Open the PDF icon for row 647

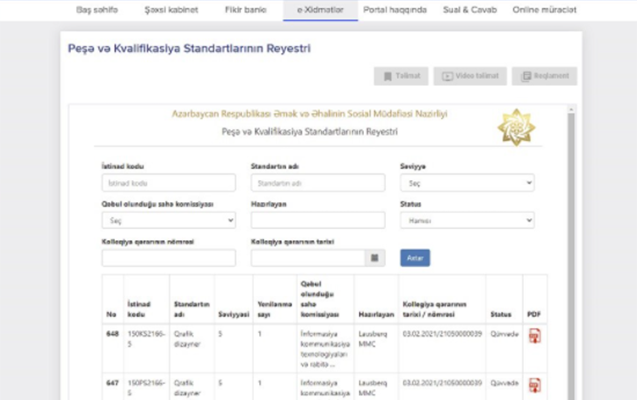534,385
